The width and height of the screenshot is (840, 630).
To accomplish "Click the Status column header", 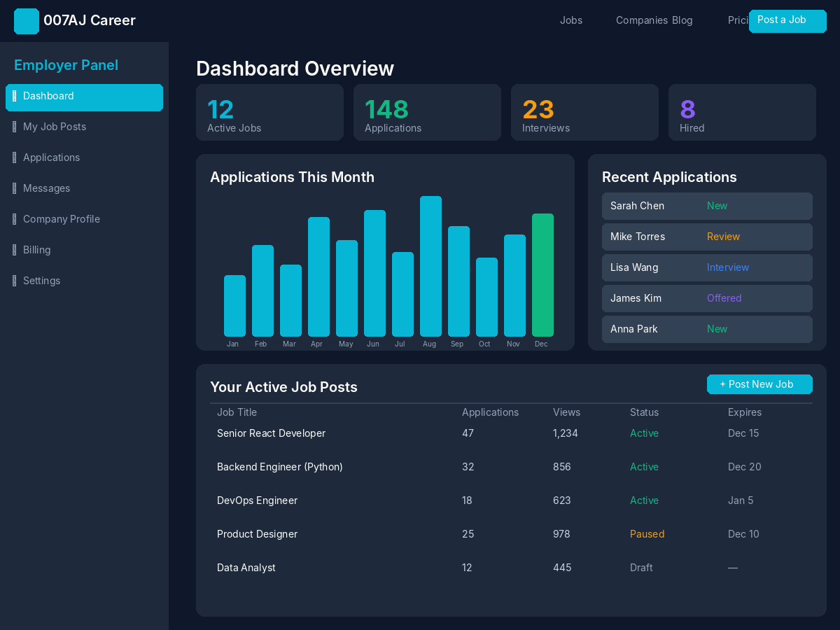I will point(644,412).
